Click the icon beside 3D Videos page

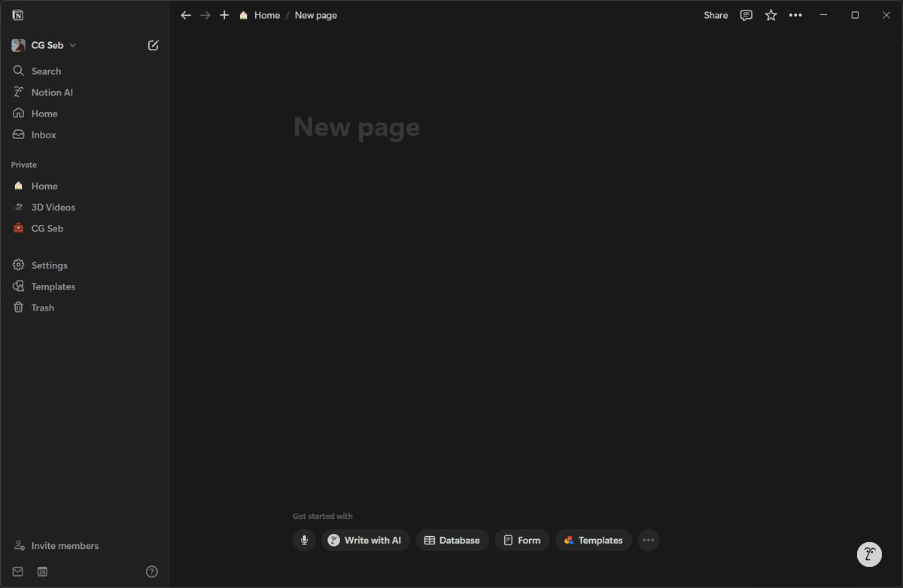click(19, 207)
